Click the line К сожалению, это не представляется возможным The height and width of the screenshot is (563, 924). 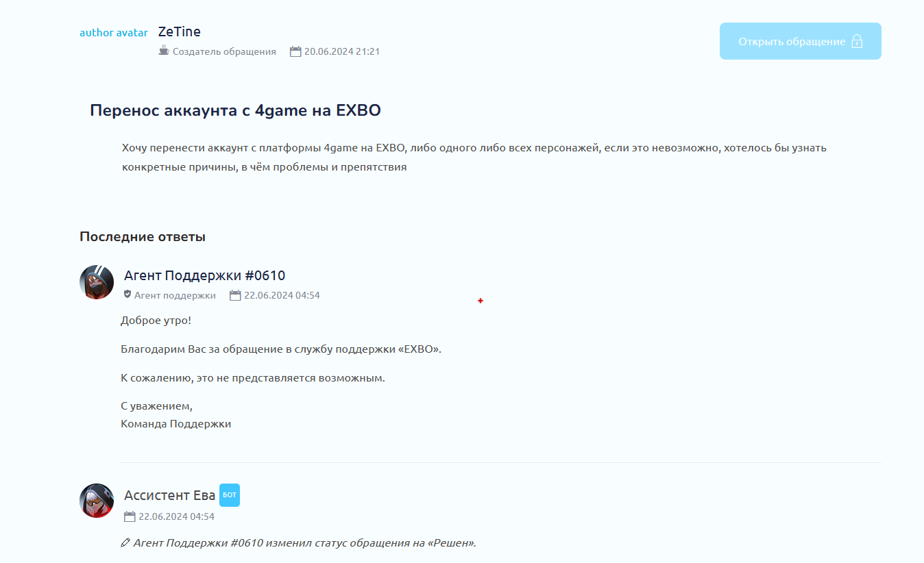(x=253, y=378)
